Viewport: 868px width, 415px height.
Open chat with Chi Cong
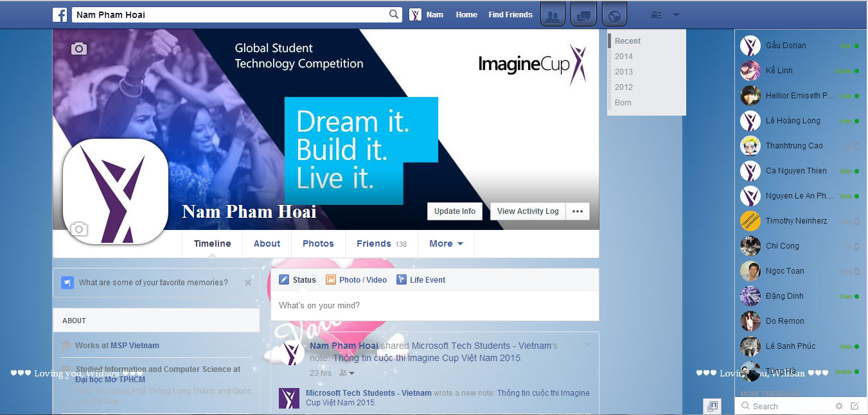point(800,246)
